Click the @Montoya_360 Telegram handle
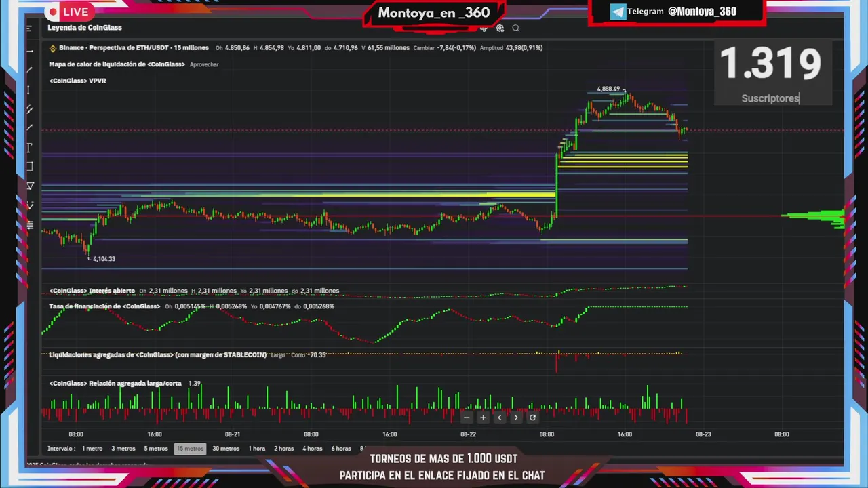Image resolution: width=868 pixels, height=488 pixels. [702, 12]
